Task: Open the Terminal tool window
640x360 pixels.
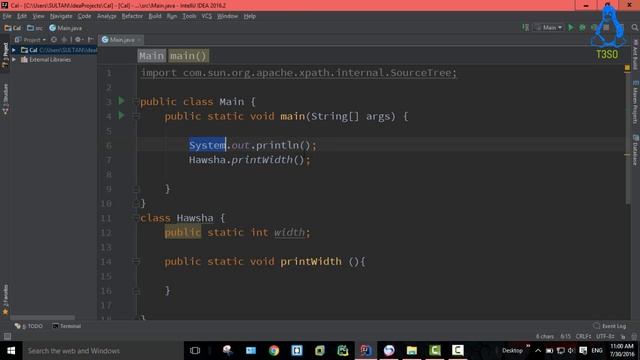Action: pyautogui.click(x=67, y=326)
